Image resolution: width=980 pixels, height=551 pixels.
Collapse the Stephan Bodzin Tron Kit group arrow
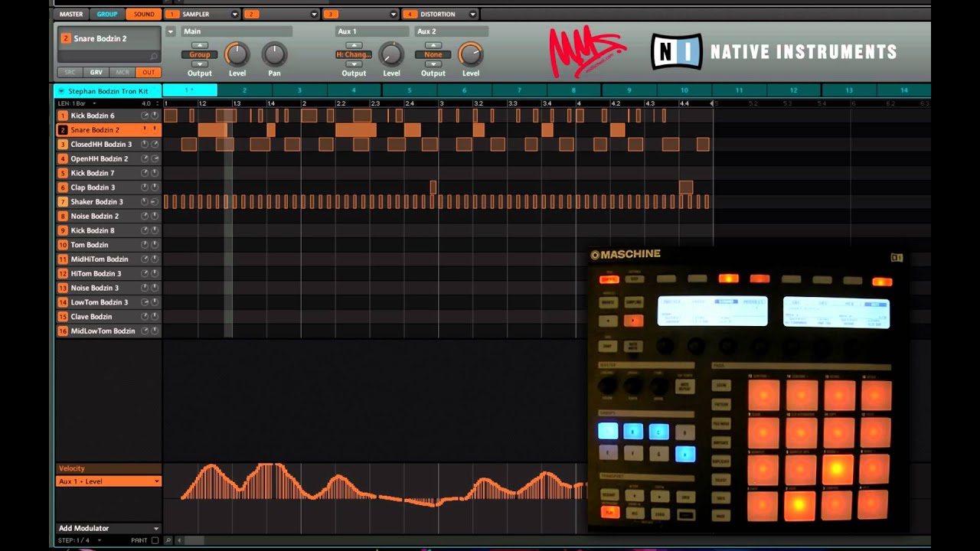(61, 91)
